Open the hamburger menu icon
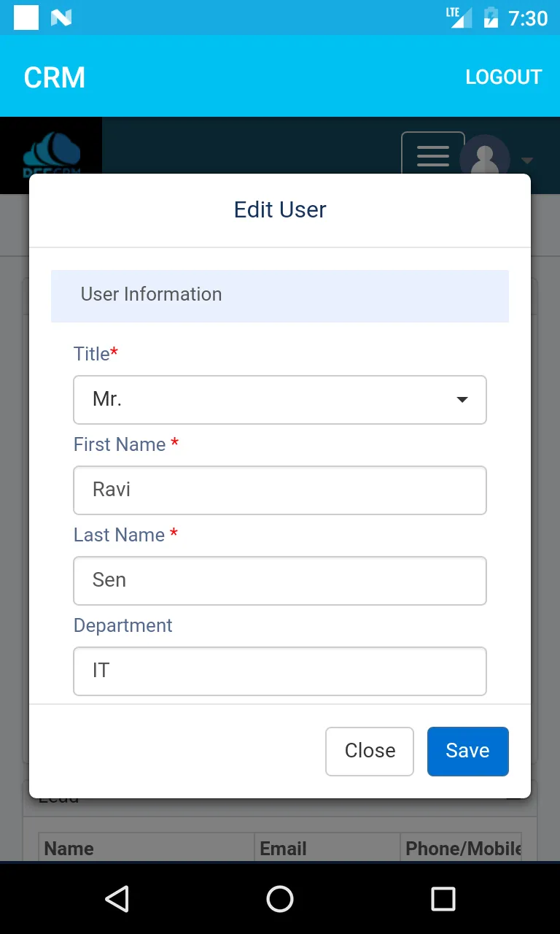 coord(433,155)
